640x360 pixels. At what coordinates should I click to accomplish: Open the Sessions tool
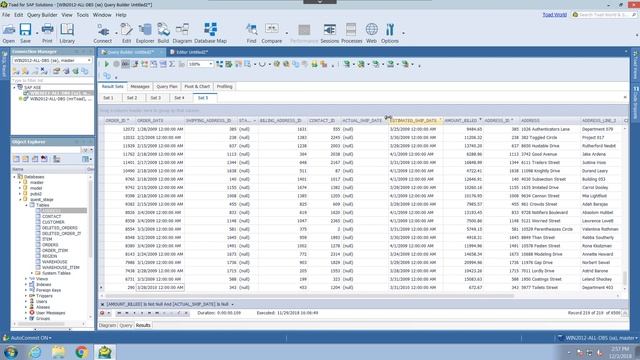coord(329,33)
